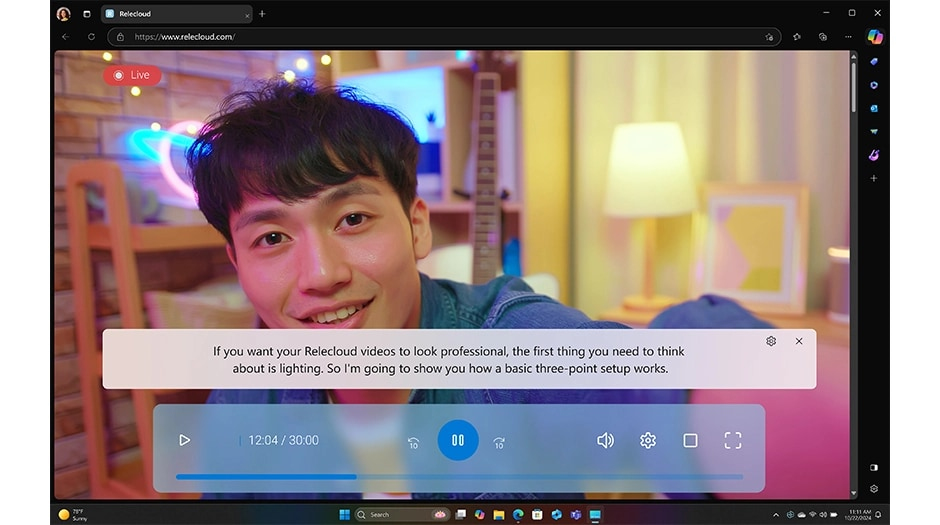The image size is (940, 525).
Task: Select the Relecloud browser tab
Action: point(176,14)
